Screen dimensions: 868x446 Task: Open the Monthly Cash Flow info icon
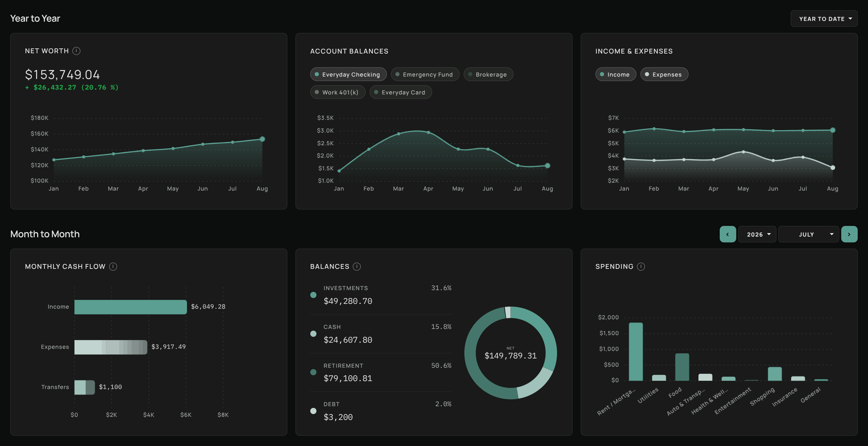pos(113,266)
